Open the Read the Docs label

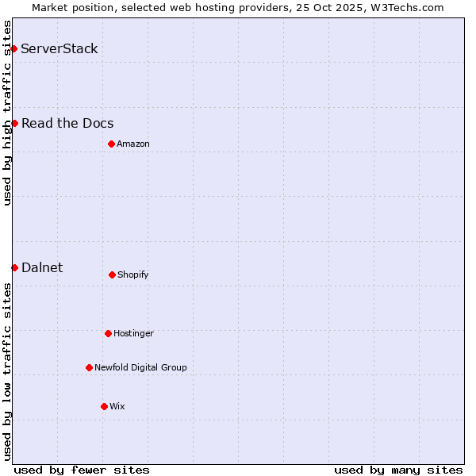(x=67, y=124)
